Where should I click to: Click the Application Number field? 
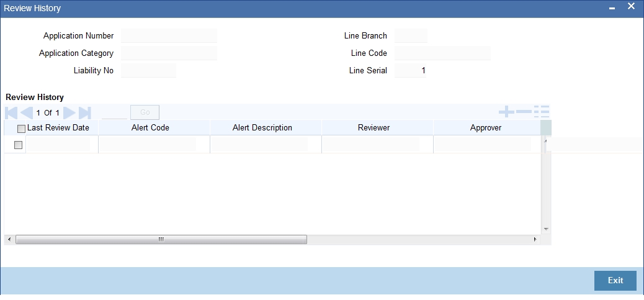(169, 36)
